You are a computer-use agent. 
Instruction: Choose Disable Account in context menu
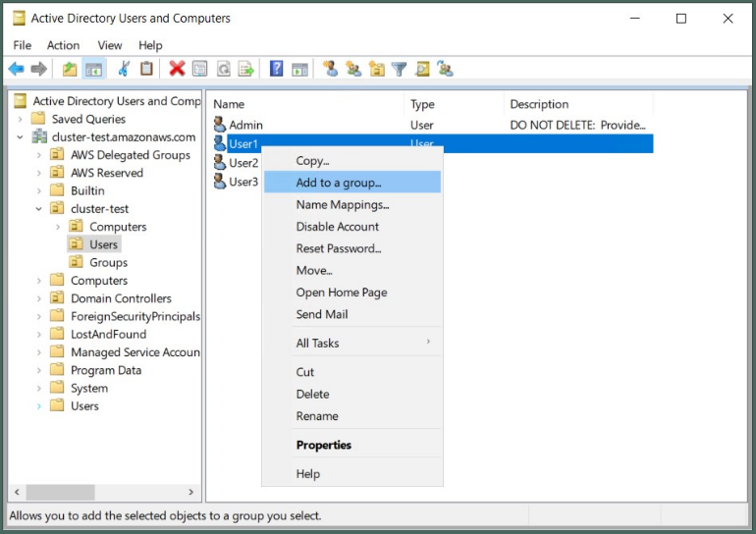352,227
